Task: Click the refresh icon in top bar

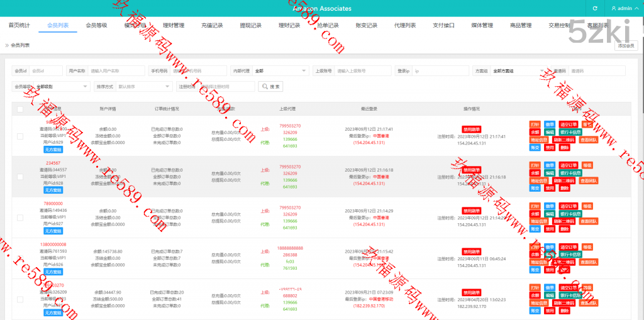Action: [595, 8]
